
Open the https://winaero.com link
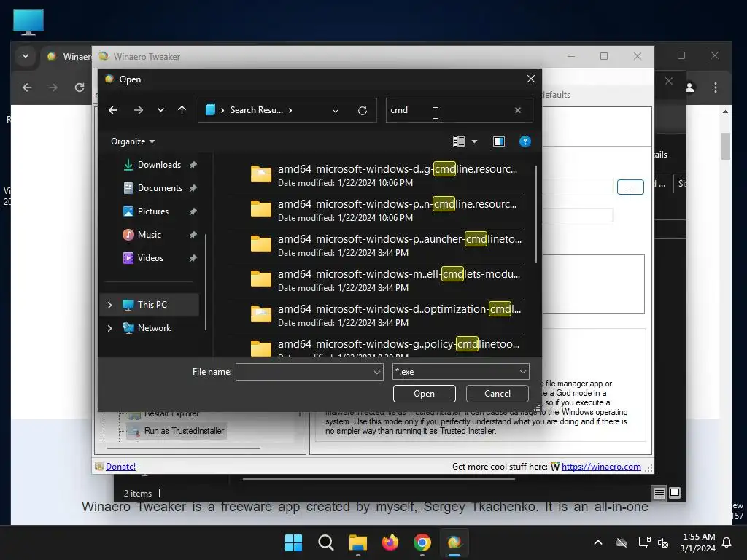601,467
